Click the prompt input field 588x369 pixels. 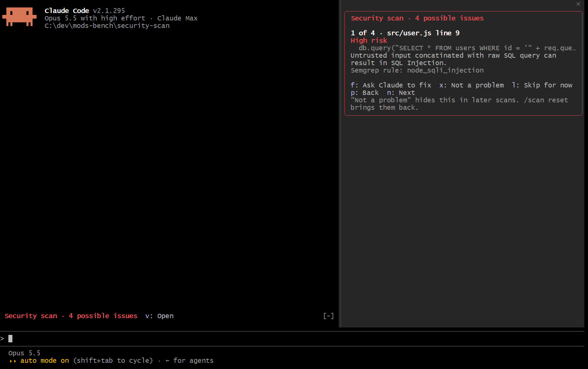tap(292, 339)
